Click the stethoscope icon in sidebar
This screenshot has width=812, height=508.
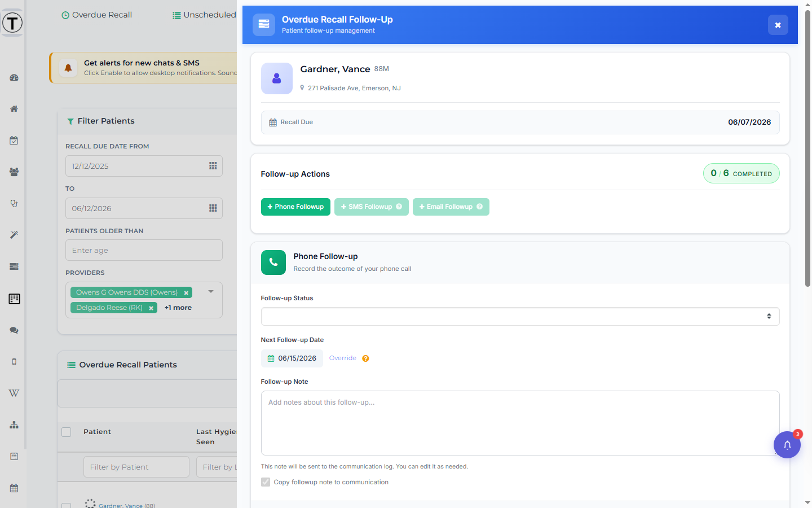(x=14, y=203)
